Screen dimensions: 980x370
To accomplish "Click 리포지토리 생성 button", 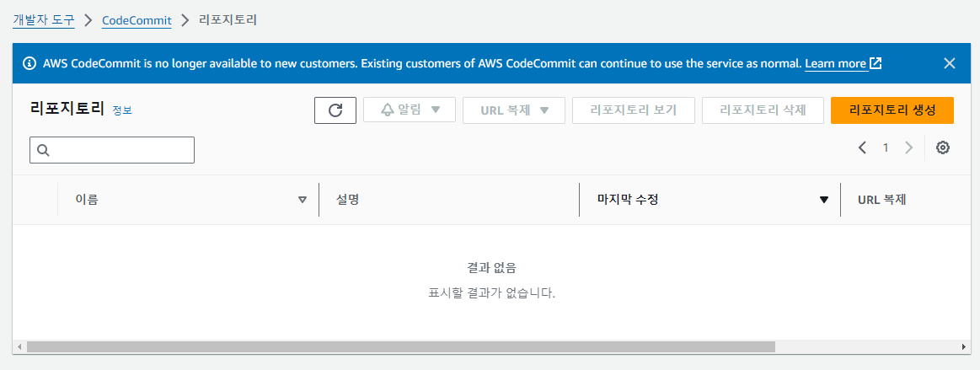I will (892, 110).
